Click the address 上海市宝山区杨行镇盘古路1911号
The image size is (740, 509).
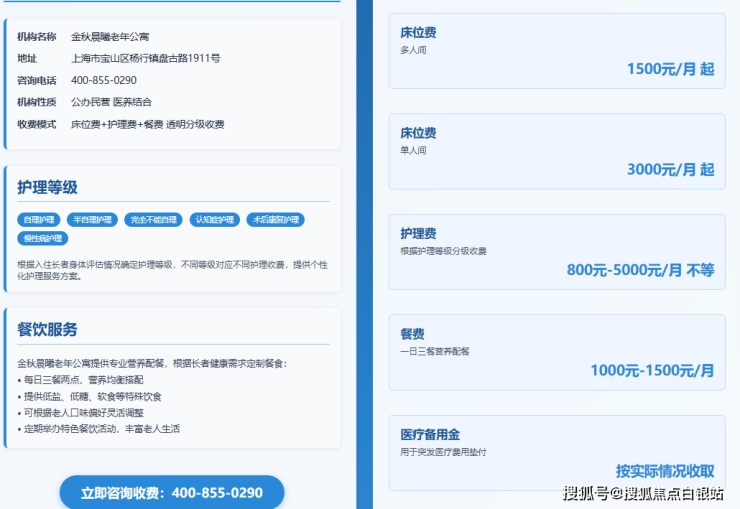click(x=145, y=58)
